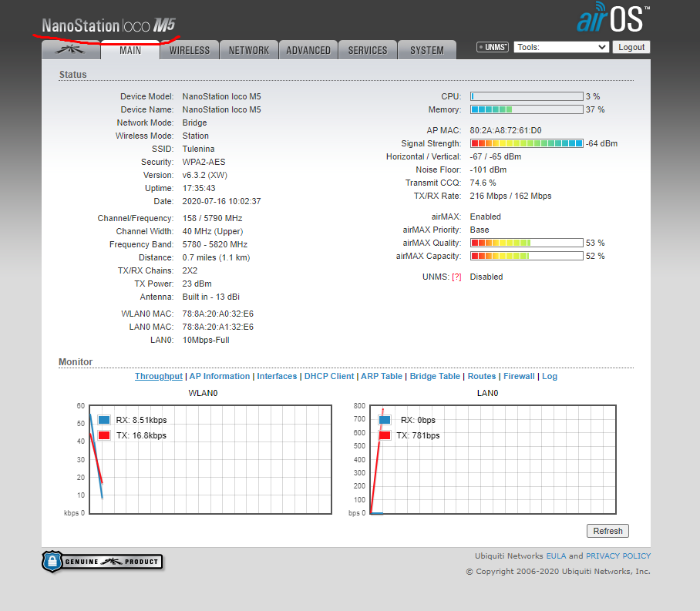Image resolution: width=700 pixels, height=611 pixels.
Task: Click the Security value WPA2-AES
Action: (204, 162)
